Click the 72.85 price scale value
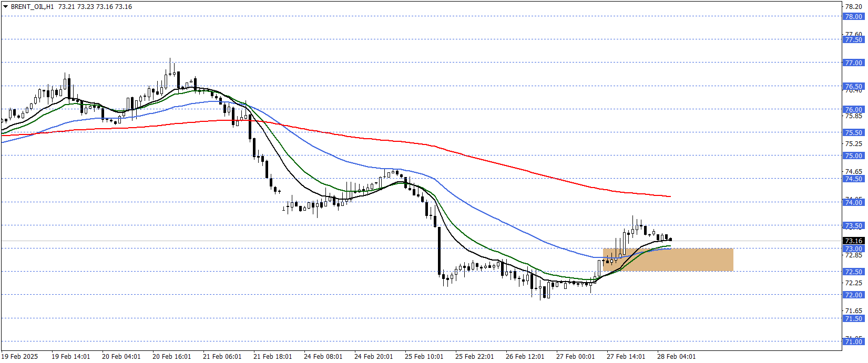 854,255
